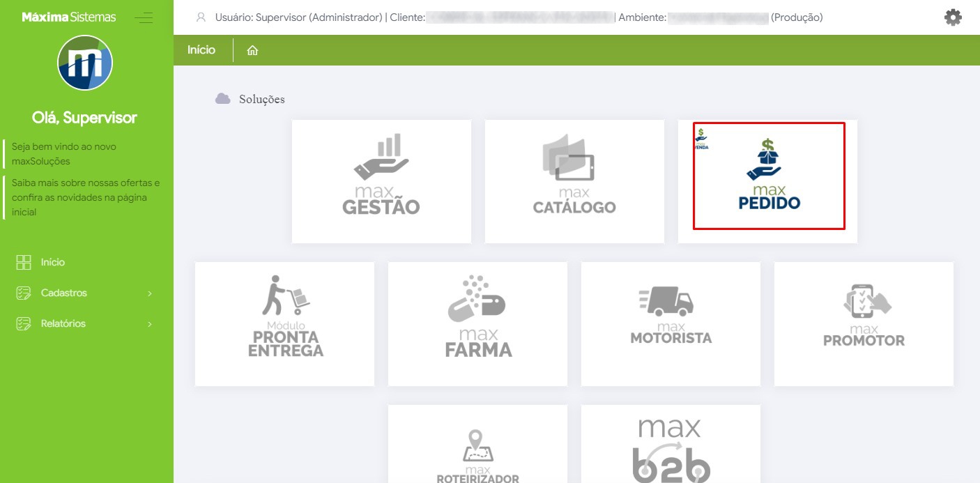Viewport: 980px width, 483px height.
Task: Expand the Relatórios menu chevron
Action: (x=149, y=324)
